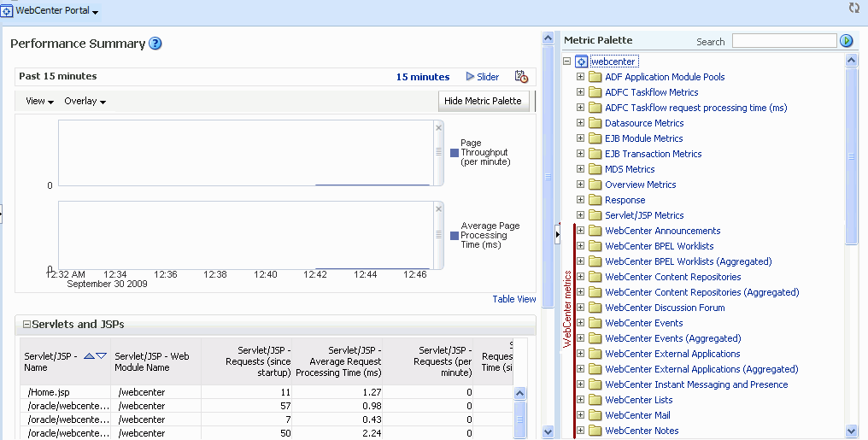Image resolution: width=868 pixels, height=440 pixels.
Task: Select ADFC Taskflow request processing time (ms)
Action: pyautogui.click(x=695, y=108)
